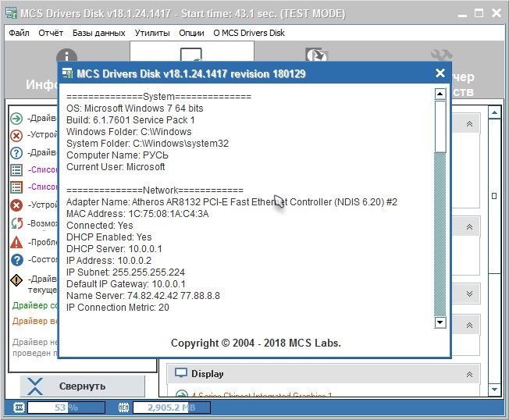Maximize the MCS Drivers Disk window

click(x=479, y=13)
